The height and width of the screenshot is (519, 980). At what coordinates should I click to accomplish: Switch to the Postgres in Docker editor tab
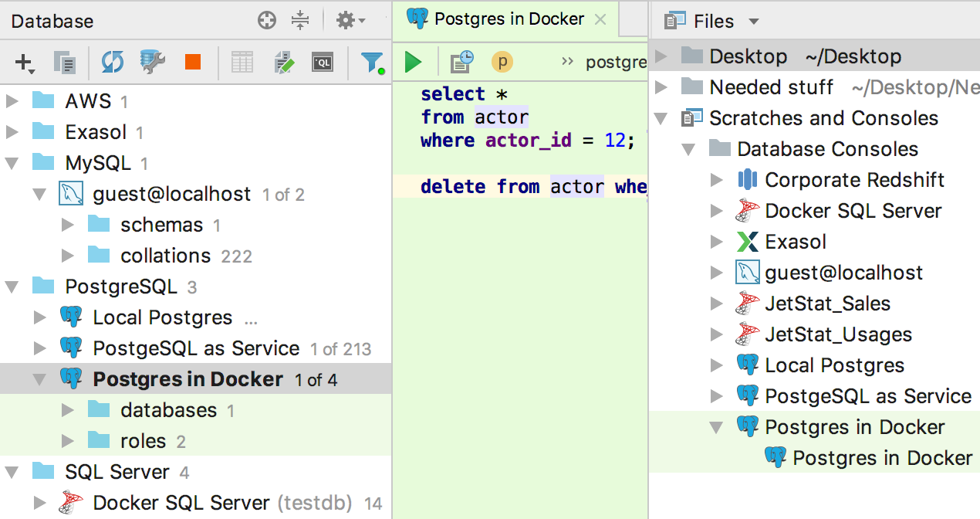(508, 19)
